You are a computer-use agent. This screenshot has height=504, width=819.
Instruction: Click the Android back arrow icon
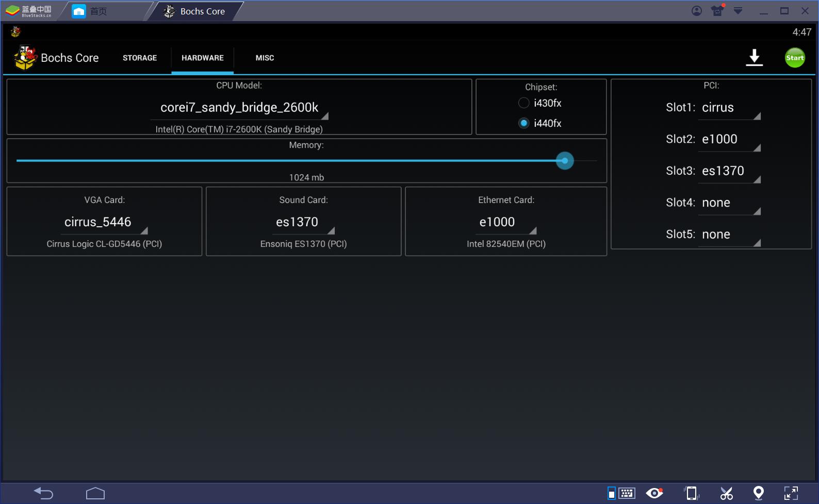point(43,493)
